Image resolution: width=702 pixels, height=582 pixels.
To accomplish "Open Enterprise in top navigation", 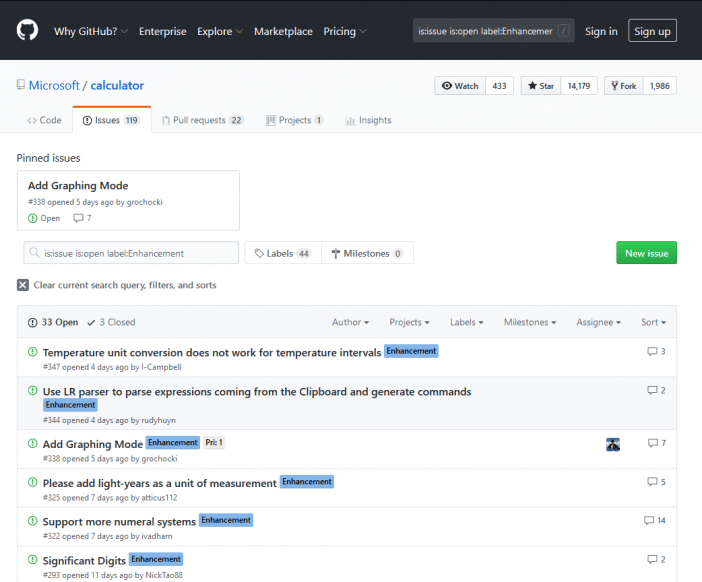I will click(163, 31).
